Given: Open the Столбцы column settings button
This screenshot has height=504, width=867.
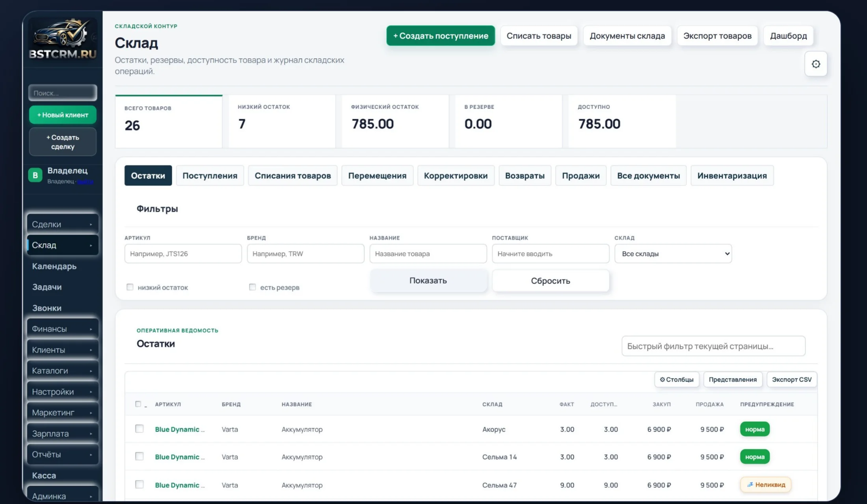Looking at the screenshot, I should click(677, 380).
